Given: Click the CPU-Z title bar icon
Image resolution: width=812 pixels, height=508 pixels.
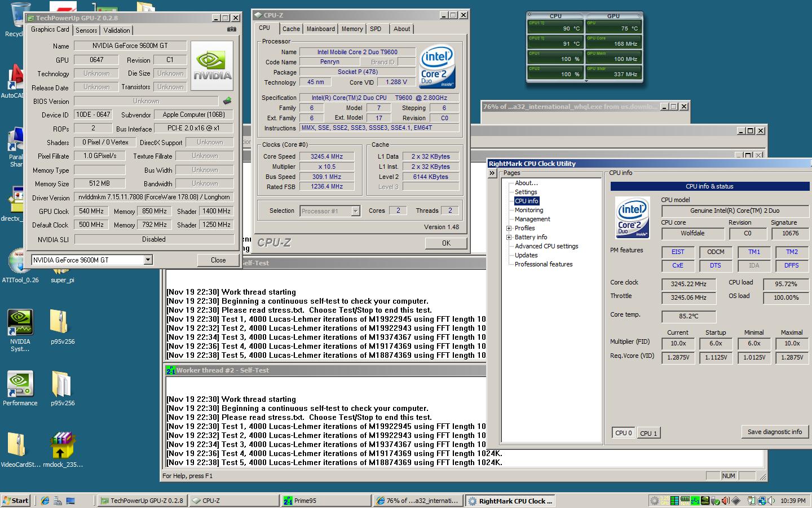Looking at the screenshot, I should point(258,15).
